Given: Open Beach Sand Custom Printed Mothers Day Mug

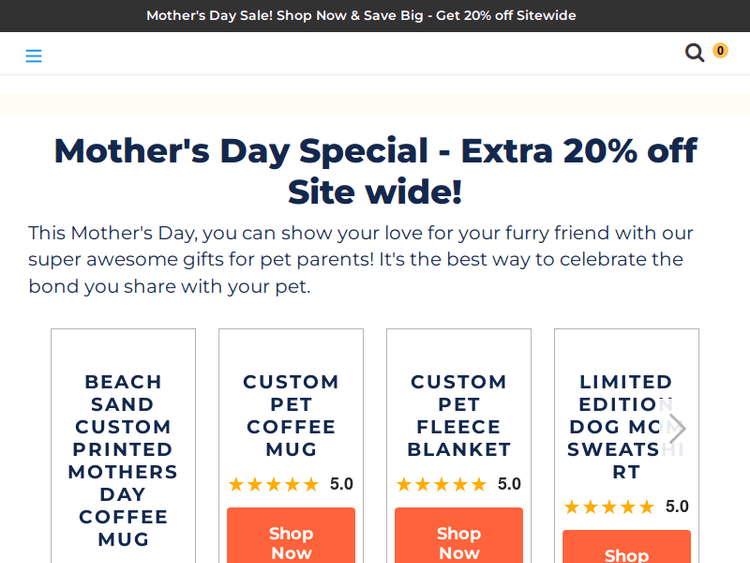Looking at the screenshot, I should coord(123,460).
